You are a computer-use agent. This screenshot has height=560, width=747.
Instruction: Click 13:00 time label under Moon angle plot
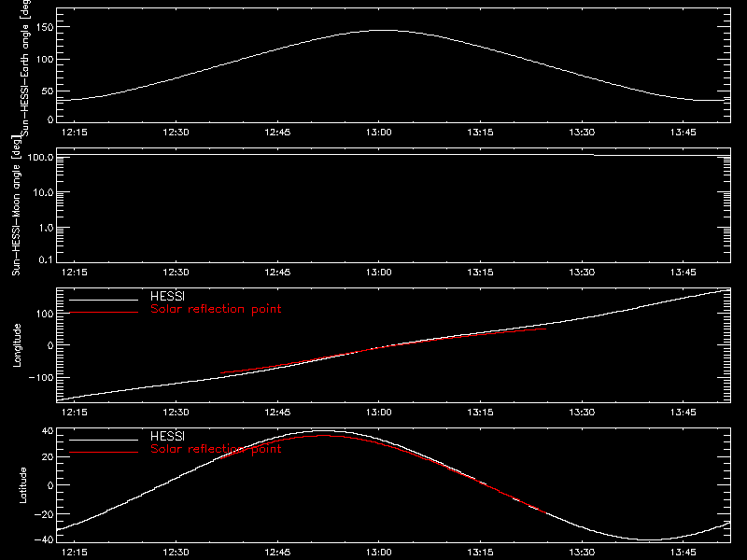[379, 273]
